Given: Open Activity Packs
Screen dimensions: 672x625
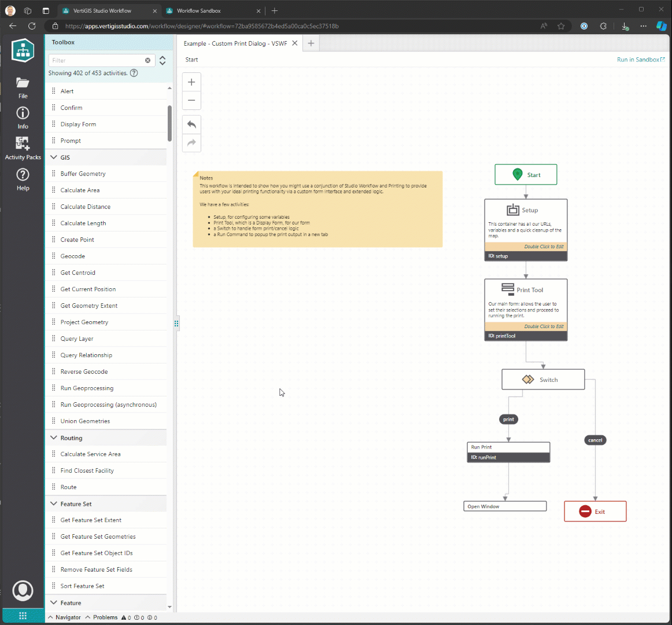Looking at the screenshot, I should click(x=23, y=148).
